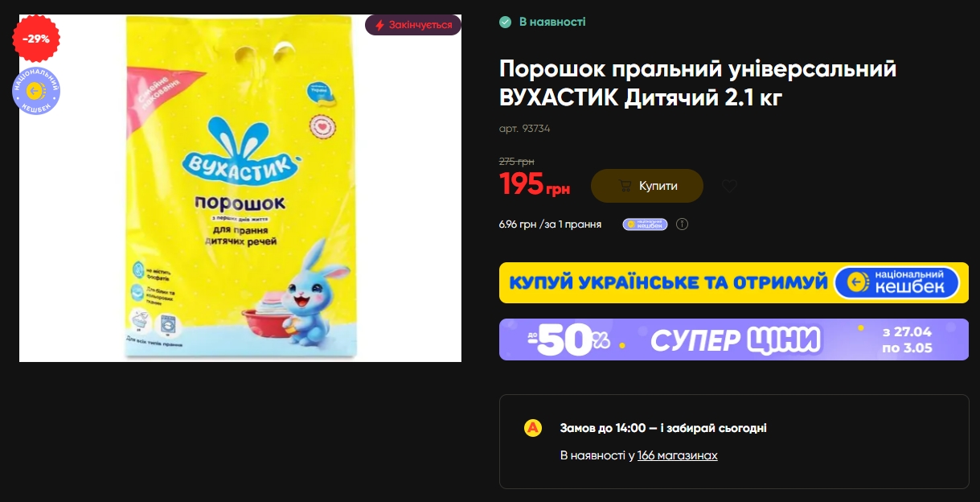Click small Національний кешбек badge near price
The width and height of the screenshot is (980, 502).
(x=645, y=224)
